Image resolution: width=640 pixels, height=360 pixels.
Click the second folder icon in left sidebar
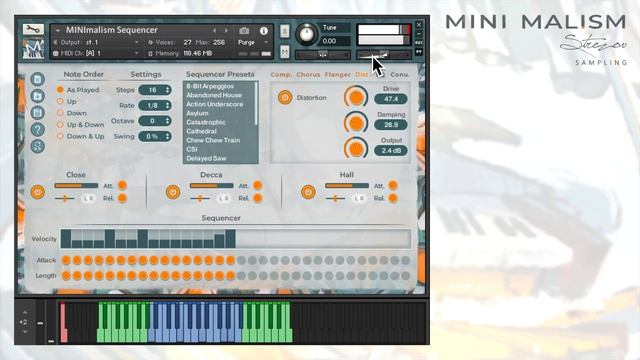(x=38, y=96)
